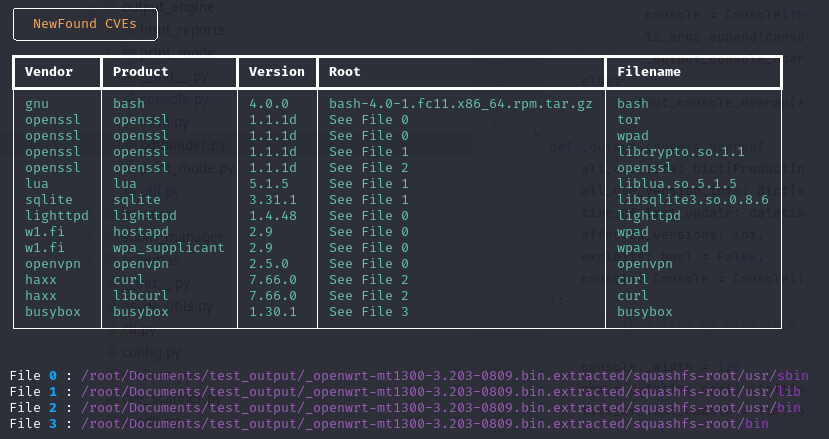Click the gnu vendor cell

[37, 104]
